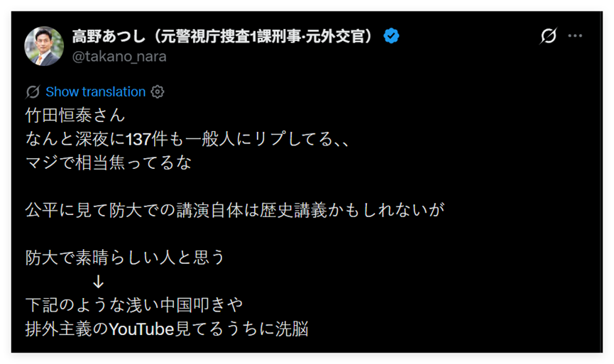The image size is (614, 364).
Task: Click the @takano_nara handle
Action: (x=119, y=57)
